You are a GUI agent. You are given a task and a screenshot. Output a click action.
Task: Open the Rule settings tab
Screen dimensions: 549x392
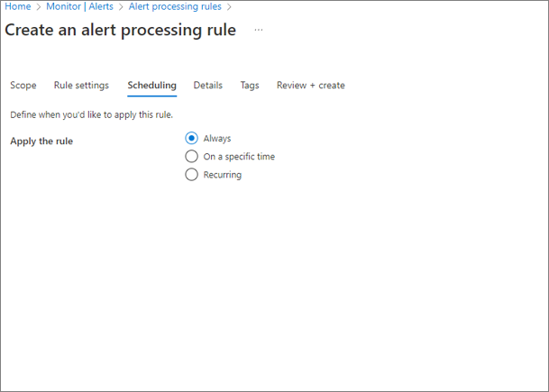pos(81,86)
